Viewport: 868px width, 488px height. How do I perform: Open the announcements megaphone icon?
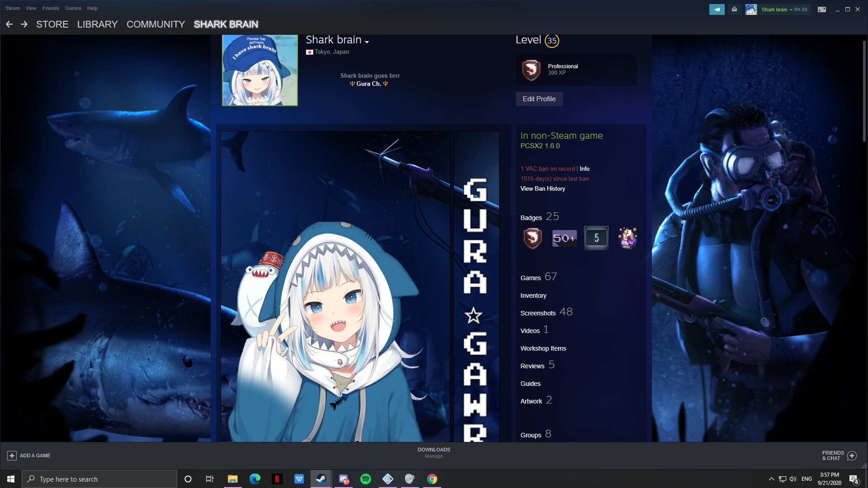click(x=717, y=9)
